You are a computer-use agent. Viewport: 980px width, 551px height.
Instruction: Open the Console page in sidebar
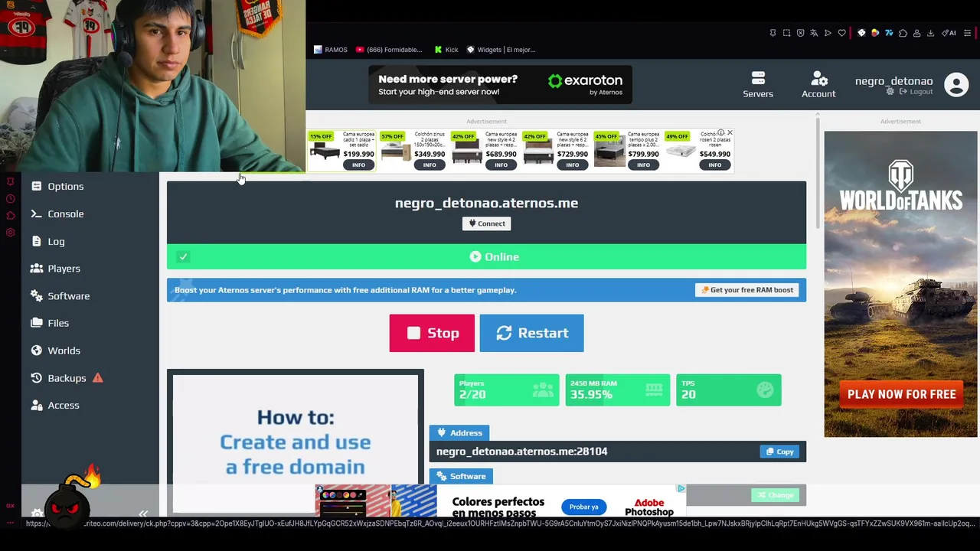pos(57,214)
